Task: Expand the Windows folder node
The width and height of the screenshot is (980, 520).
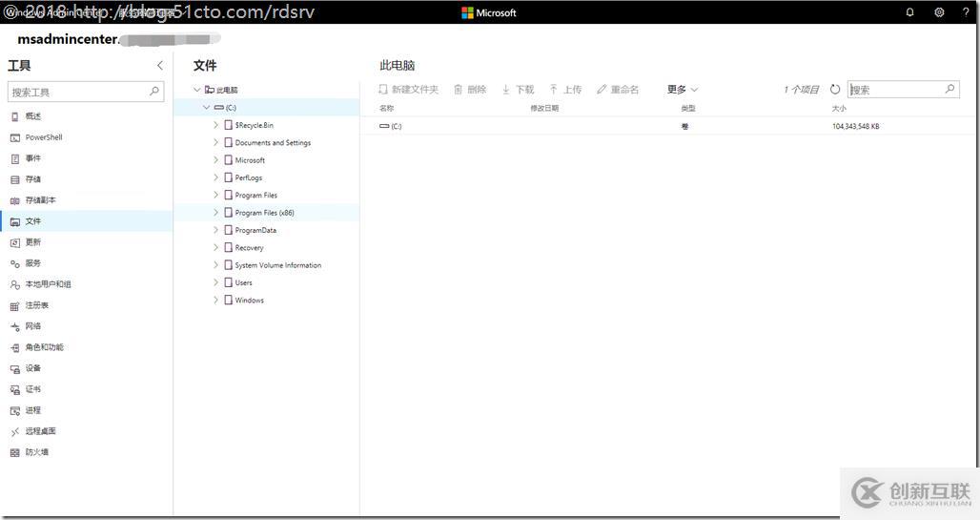Action: pos(216,301)
